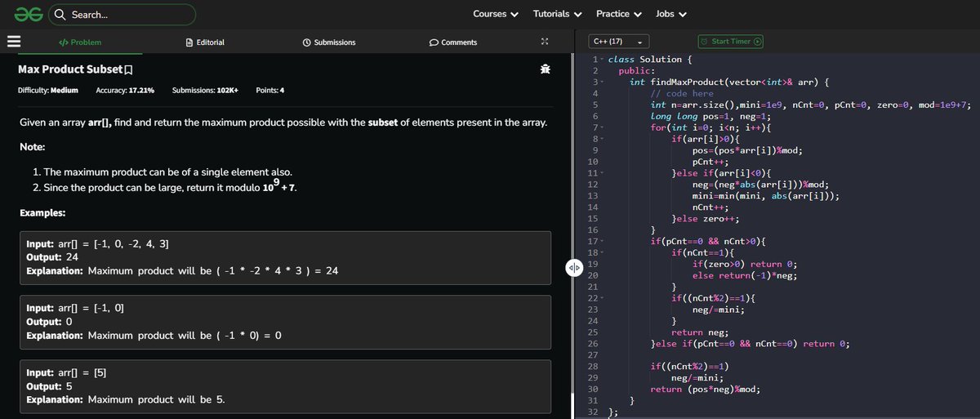Viewport: 980px width, 419px height.
Task: Toggle fullscreen with the expand arrows icon
Action: [x=545, y=42]
